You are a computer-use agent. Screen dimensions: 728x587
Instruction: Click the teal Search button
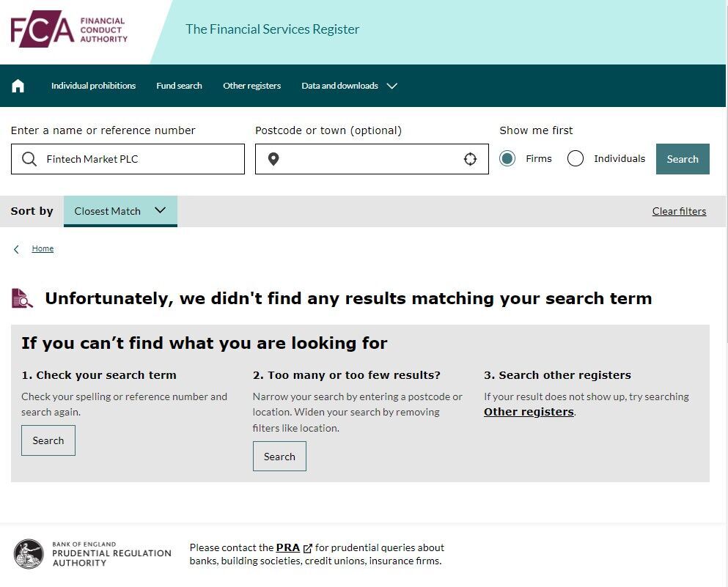click(x=683, y=159)
